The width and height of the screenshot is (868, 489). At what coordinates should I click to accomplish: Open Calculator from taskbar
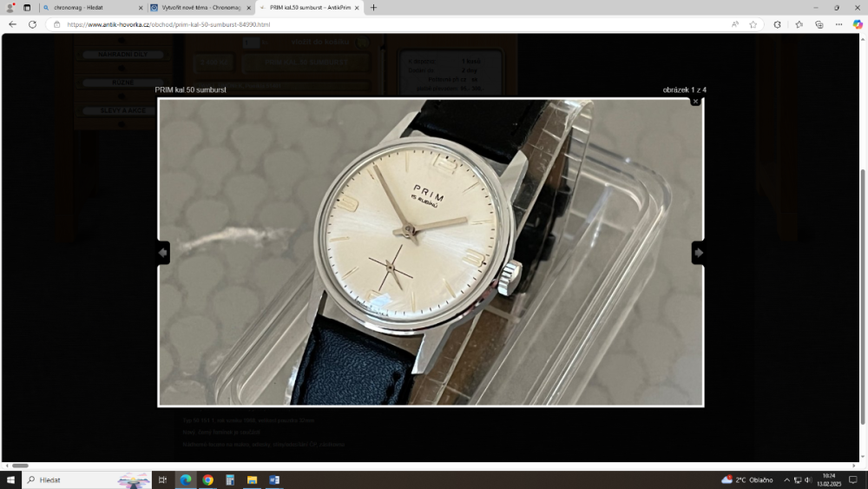[230, 479]
